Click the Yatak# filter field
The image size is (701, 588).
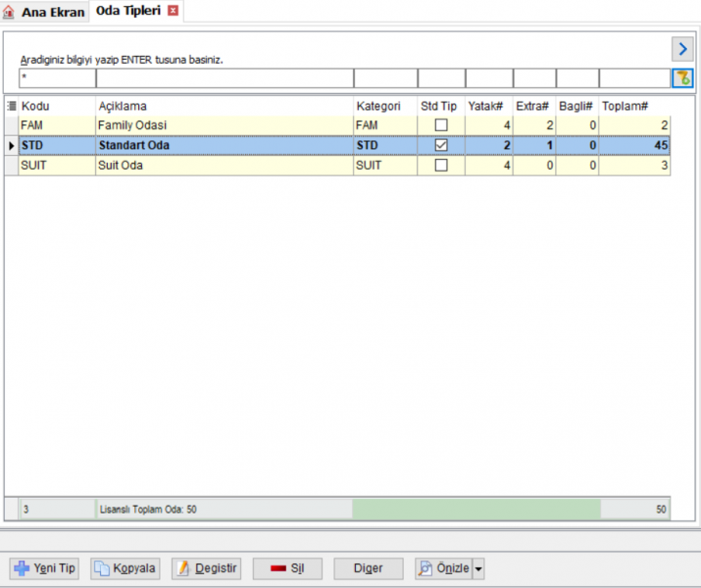click(x=489, y=78)
